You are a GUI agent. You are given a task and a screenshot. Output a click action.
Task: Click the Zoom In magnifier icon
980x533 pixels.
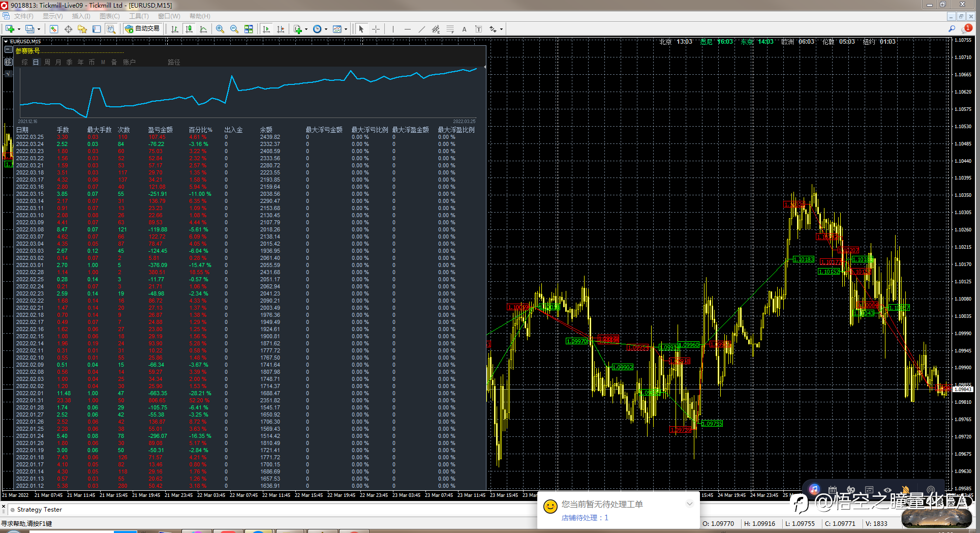click(x=220, y=29)
